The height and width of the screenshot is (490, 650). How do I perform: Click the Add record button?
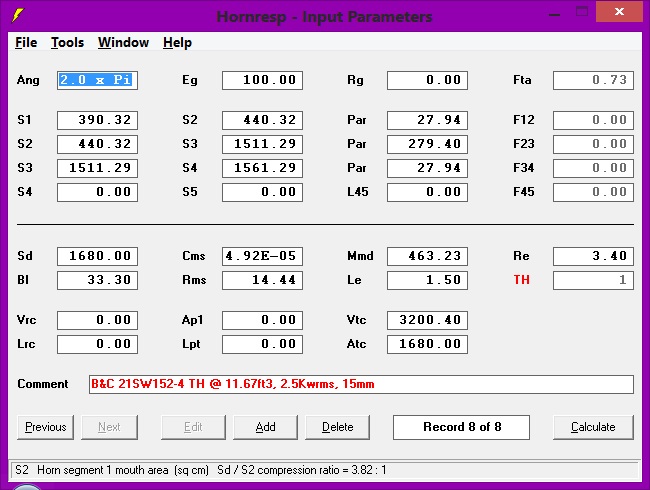(265, 427)
